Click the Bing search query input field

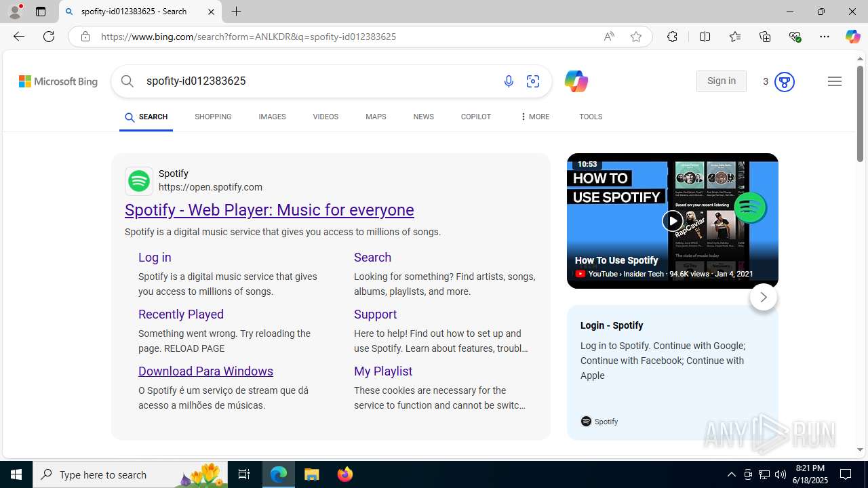pyautogui.click(x=319, y=81)
